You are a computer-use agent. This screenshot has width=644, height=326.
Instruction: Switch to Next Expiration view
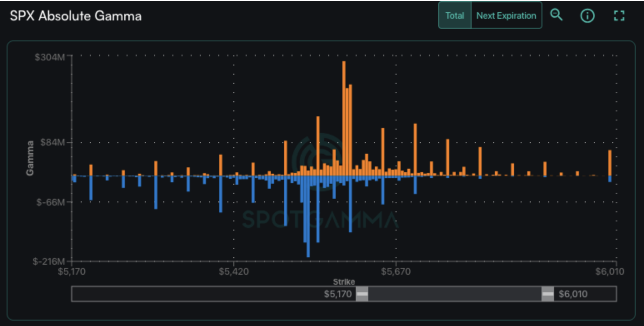click(506, 15)
